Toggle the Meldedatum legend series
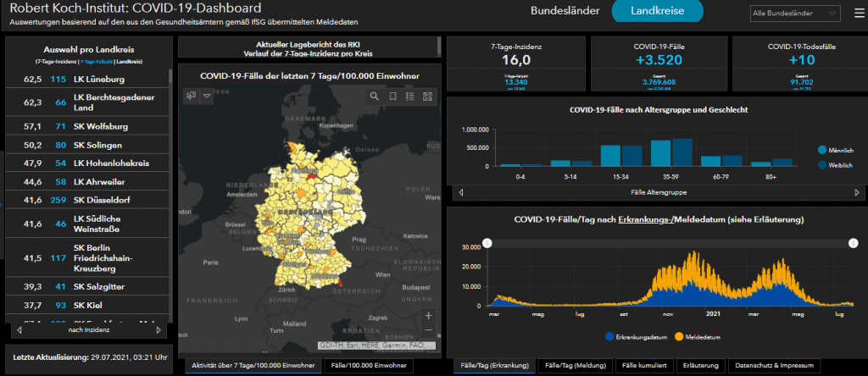 tap(698, 337)
